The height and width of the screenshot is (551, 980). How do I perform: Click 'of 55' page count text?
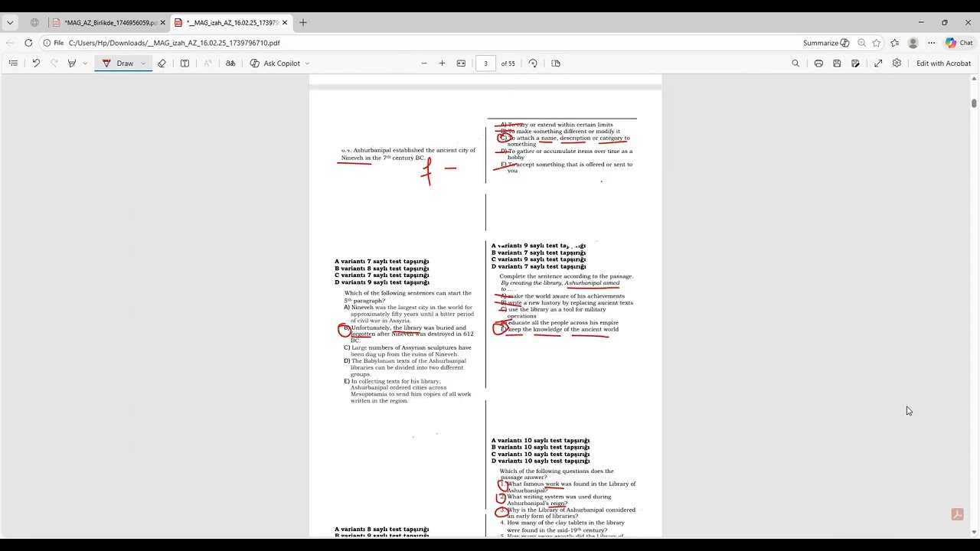tap(508, 64)
